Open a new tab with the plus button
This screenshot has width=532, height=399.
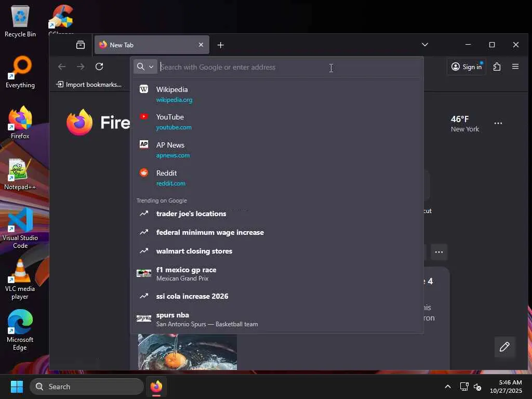pyautogui.click(x=220, y=45)
